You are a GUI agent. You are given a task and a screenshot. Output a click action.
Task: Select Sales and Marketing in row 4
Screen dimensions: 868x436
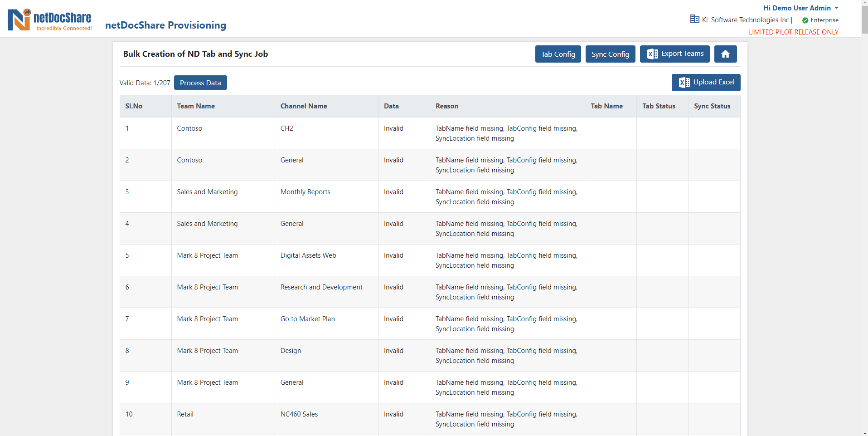pyautogui.click(x=223, y=229)
